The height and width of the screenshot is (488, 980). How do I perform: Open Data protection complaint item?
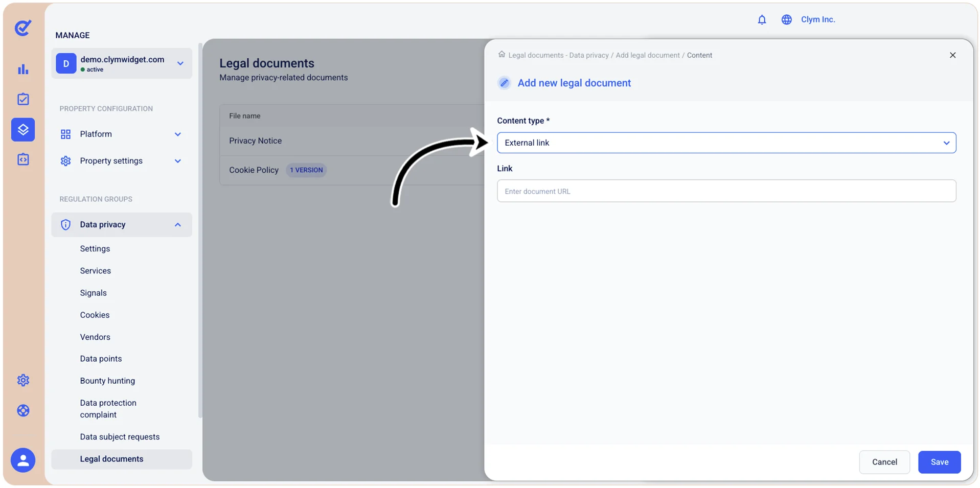click(108, 409)
